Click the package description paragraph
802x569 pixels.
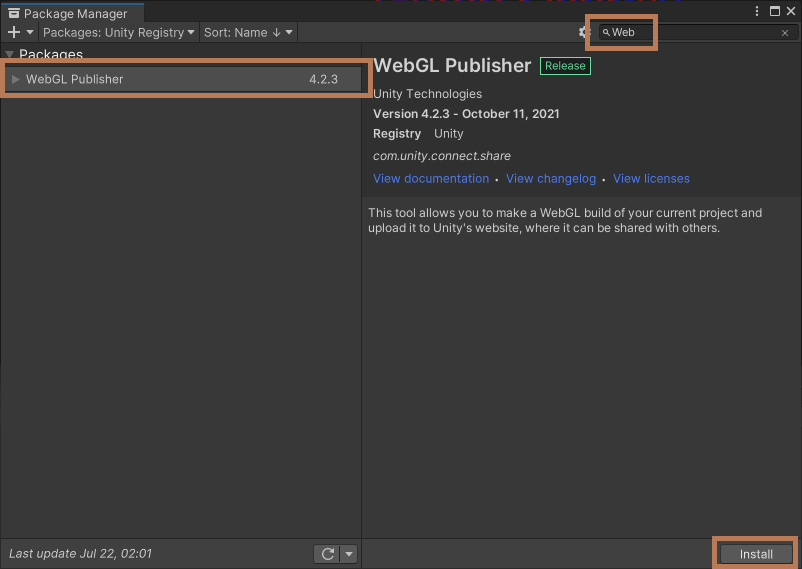pos(565,220)
